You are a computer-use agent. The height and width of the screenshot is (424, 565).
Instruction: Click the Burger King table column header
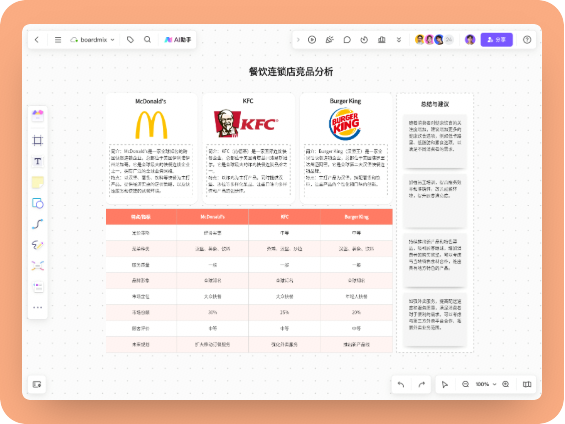tap(356, 217)
